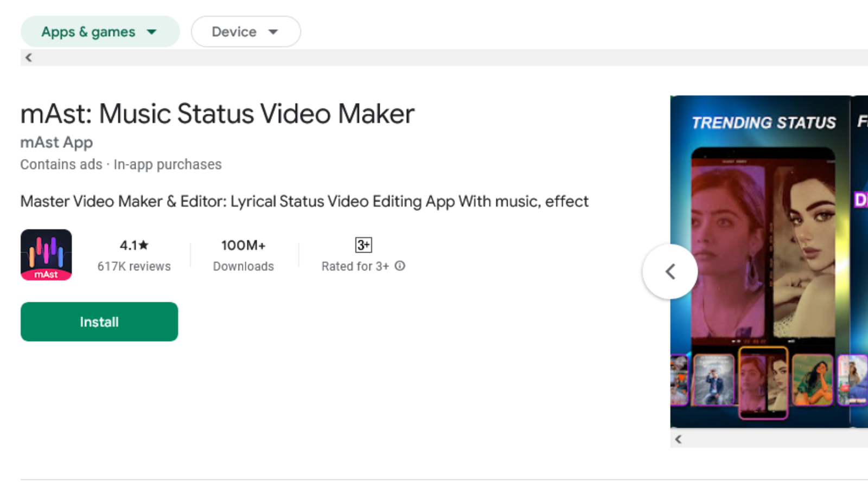Screen dimensions: 868x488
Task: Click the Master Video Maker & Editor description
Action: 304,201
